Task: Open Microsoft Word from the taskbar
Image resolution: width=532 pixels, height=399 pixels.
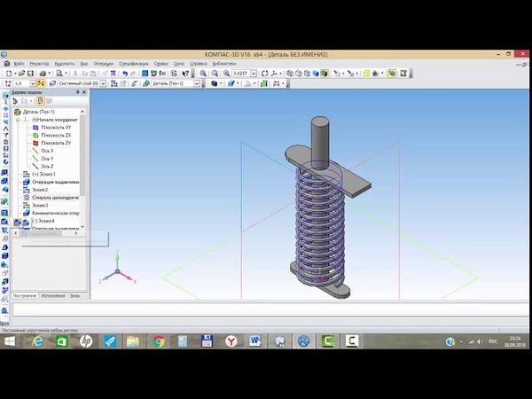Action: coord(255,340)
